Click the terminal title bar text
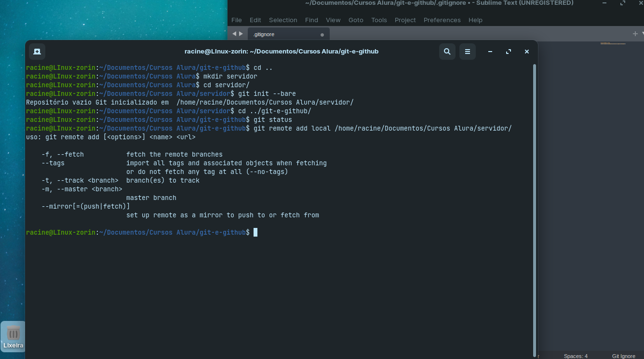Image resolution: width=644 pixels, height=359 pixels. click(282, 52)
